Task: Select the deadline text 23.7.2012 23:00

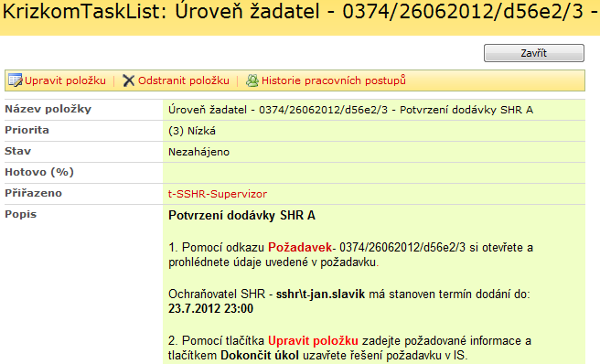Action: 211,308
